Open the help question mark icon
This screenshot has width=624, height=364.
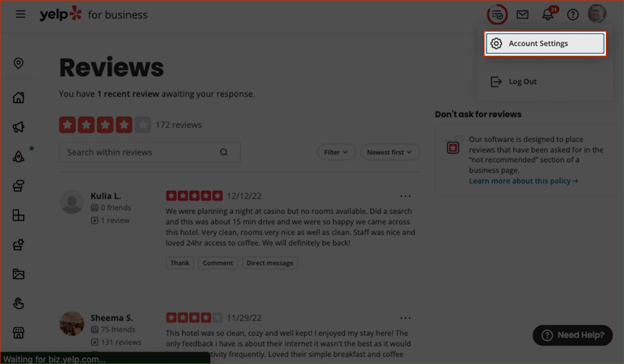(573, 15)
